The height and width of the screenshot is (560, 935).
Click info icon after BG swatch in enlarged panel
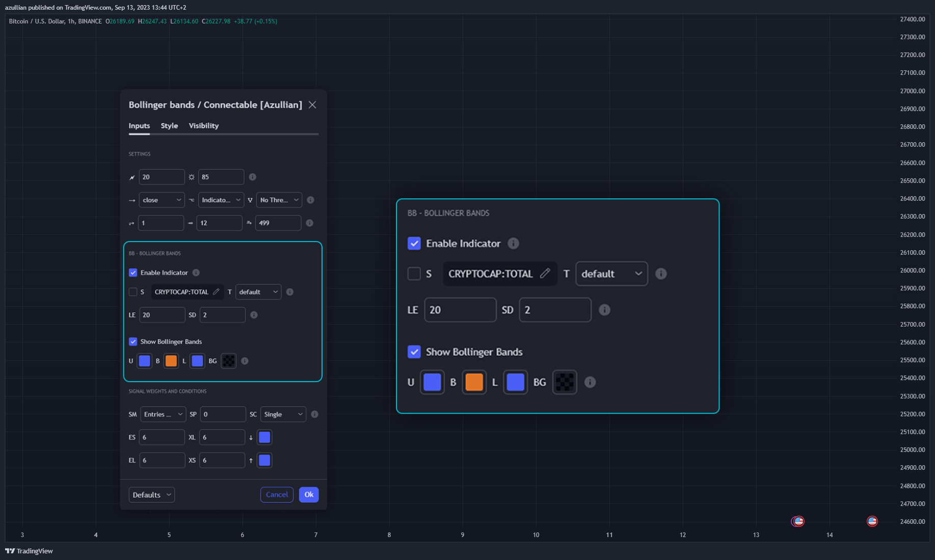tap(590, 382)
